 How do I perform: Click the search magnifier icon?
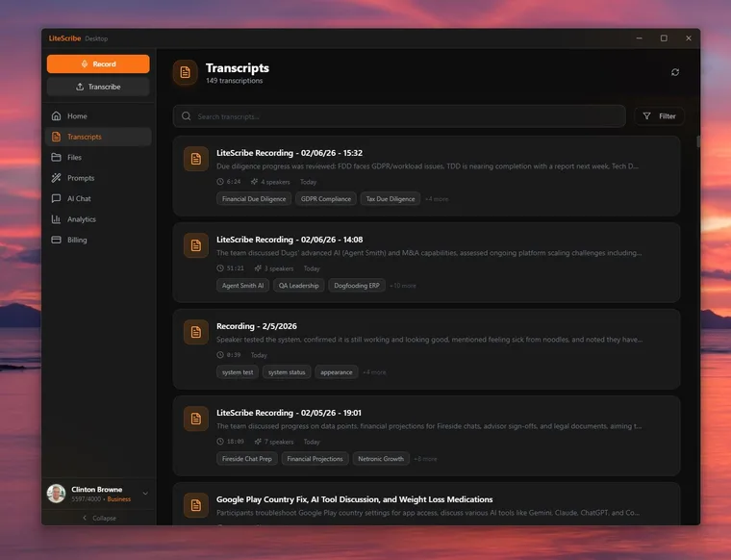186,116
